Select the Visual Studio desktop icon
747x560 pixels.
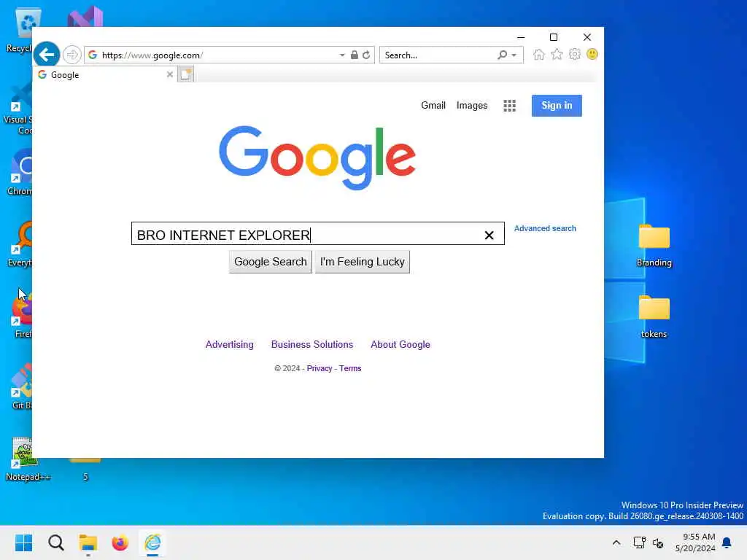point(85,17)
